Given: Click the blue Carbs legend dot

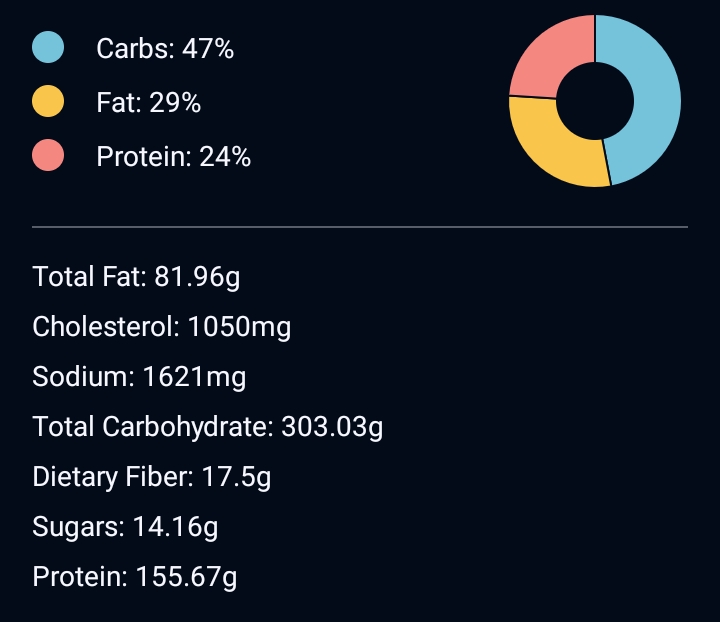Looking at the screenshot, I should (x=48, y=47).
